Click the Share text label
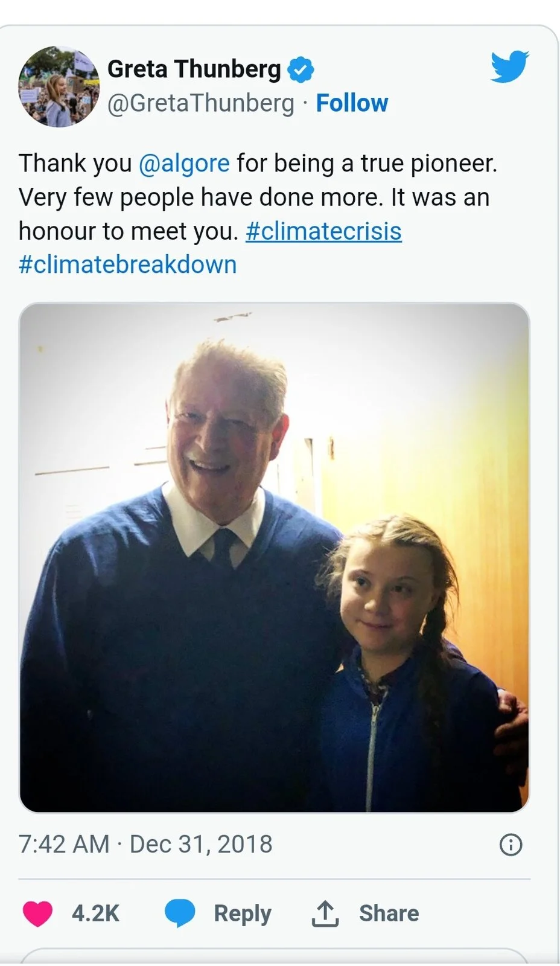Screen dimensions: 560x966 tap(389, 913)
